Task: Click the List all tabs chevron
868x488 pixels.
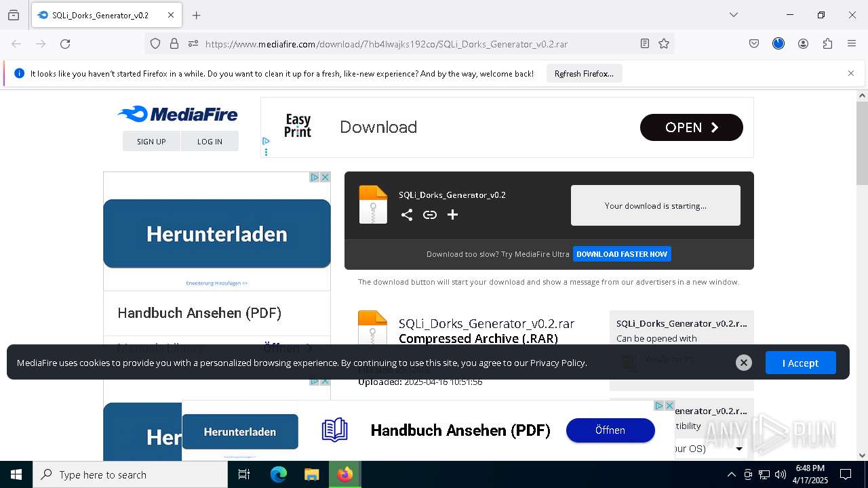Action: (x=734, y=15)
